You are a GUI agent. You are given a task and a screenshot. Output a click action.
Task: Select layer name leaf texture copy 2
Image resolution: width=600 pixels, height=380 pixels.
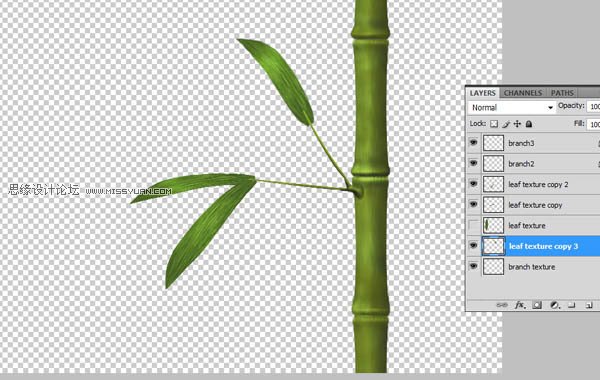click(x=538, y=184)
